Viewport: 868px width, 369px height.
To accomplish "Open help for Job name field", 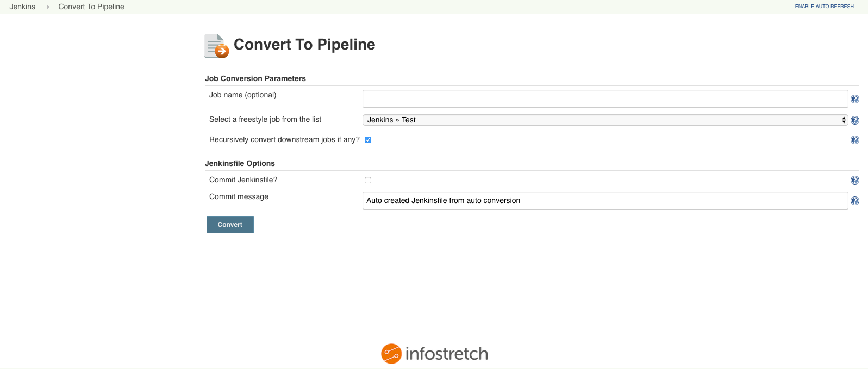I will (x=854, y=99).
